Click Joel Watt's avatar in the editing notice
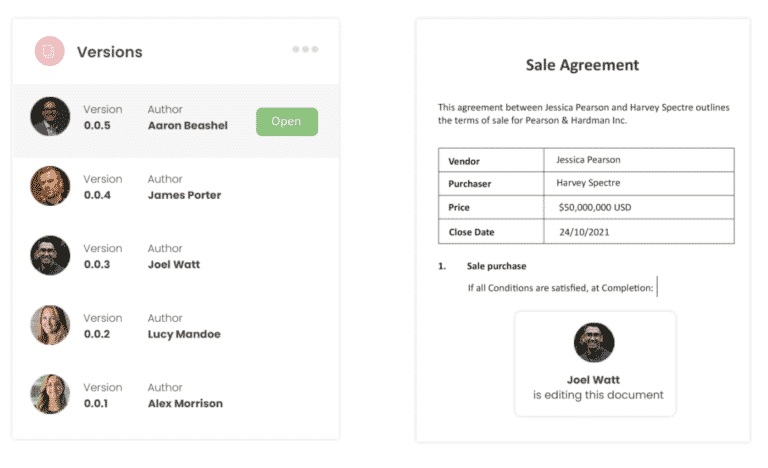This screenshot has width=768, height=468. (x=594, y=342)
